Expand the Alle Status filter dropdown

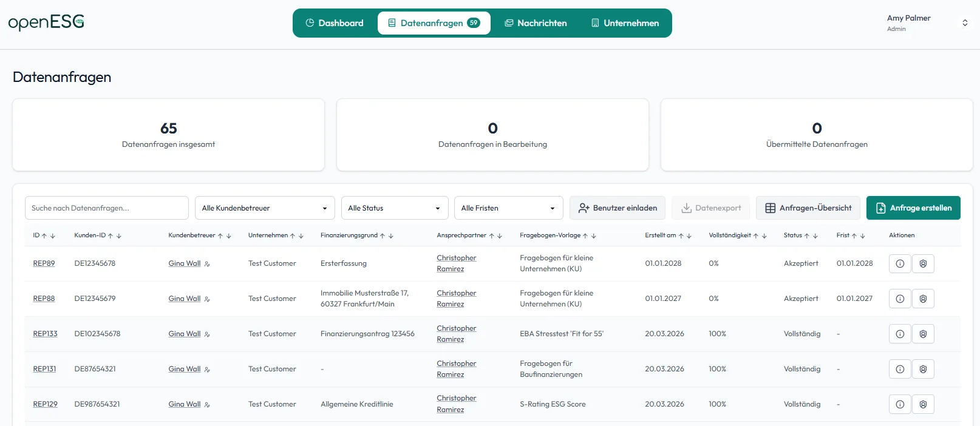pos(394,208)
